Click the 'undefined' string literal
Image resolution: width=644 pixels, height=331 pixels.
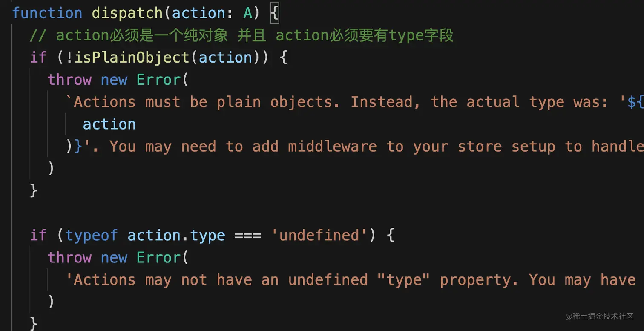(319, 235)
